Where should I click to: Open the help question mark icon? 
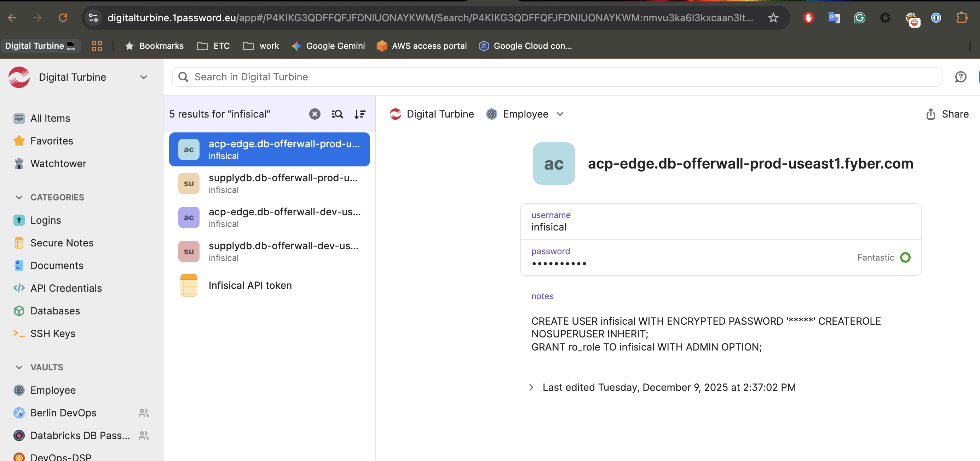pyautogui.click(x=960, y=77)
